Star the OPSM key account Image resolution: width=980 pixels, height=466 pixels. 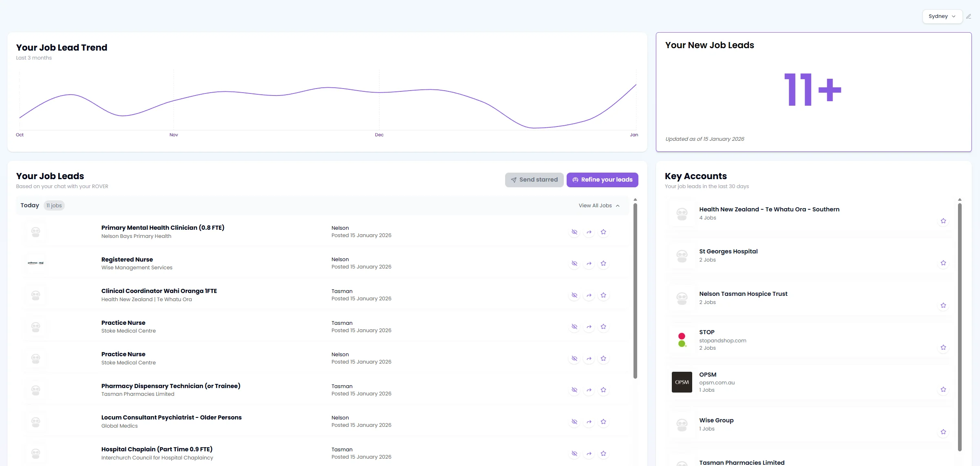(x=943, y=390)
